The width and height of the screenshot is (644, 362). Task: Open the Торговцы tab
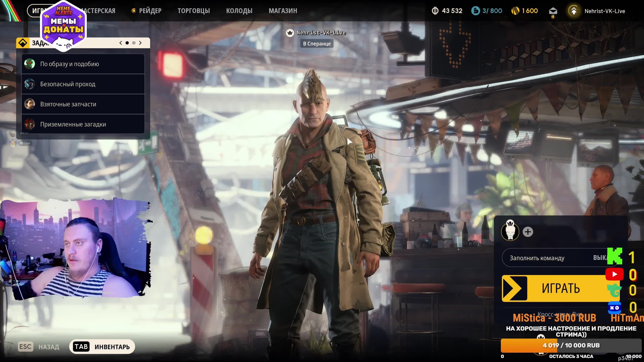click(x=193, y=11)
